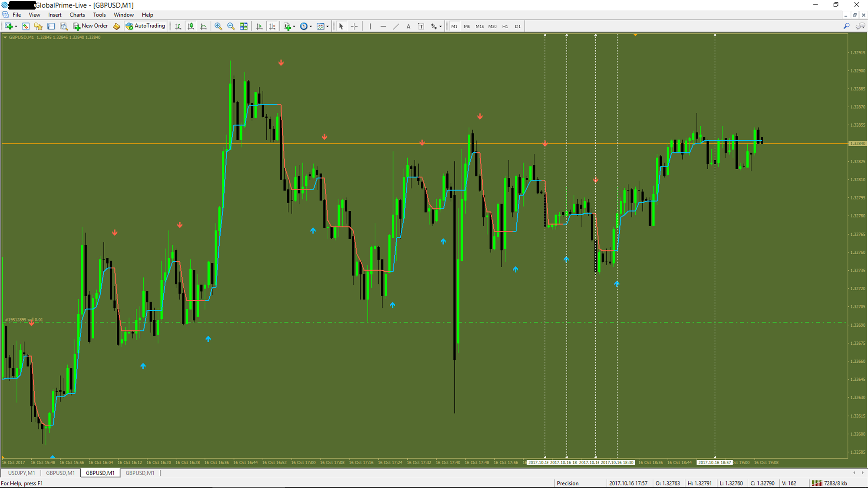Click the Zoom Out magnifier icon

click(231, 26)
